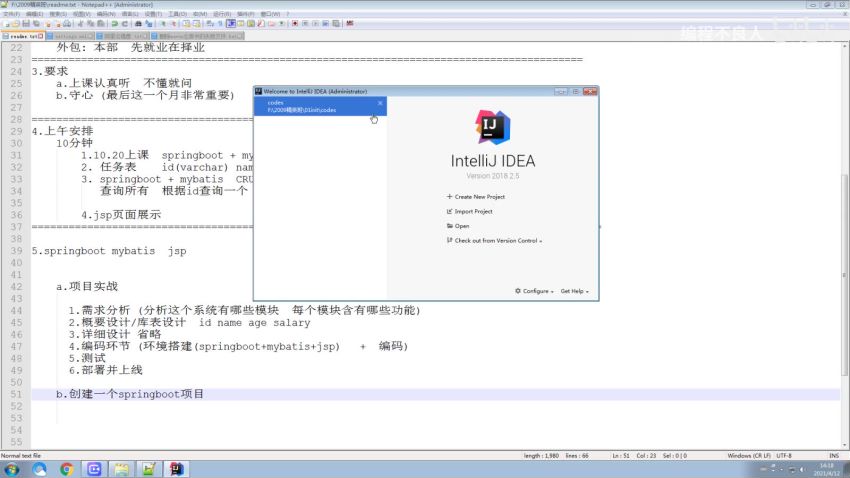
Task: Open the taskbar clock showing 14:18
Action: pos(827,469)
